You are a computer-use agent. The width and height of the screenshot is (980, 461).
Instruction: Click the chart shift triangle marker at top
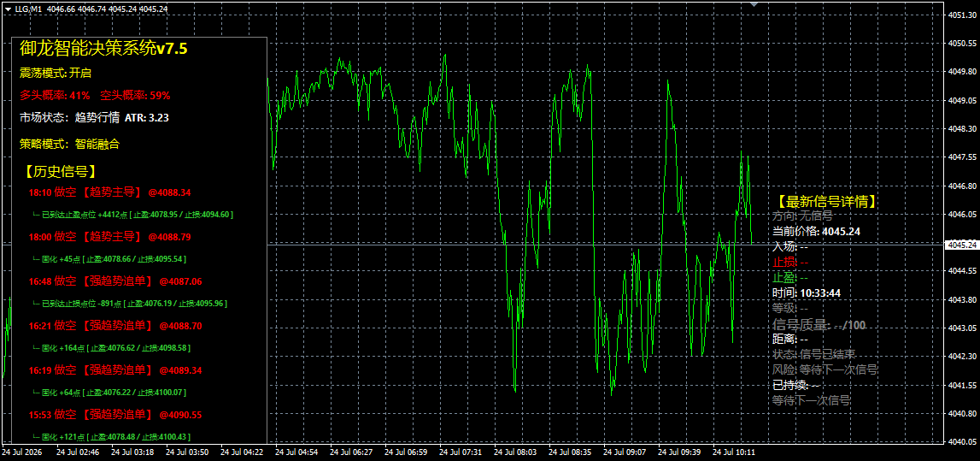754,3
